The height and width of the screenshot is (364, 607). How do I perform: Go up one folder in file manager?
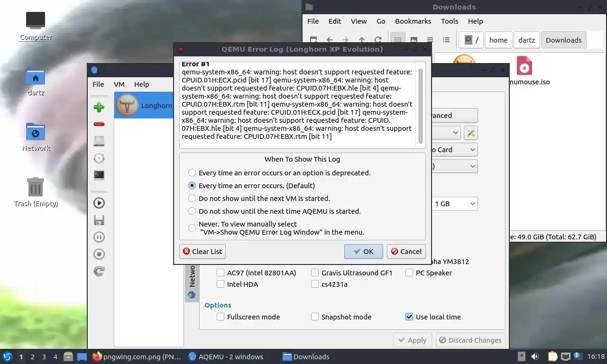click(x=362, y=40)
